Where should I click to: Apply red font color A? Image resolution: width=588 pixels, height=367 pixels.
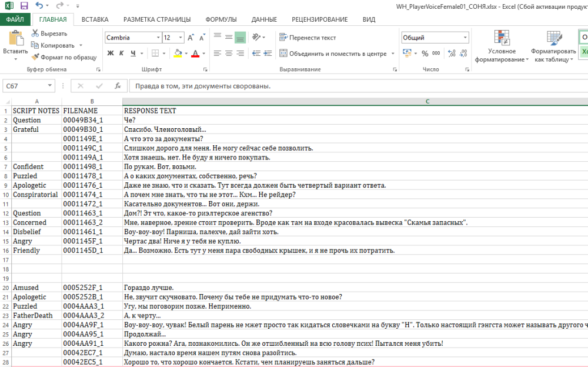pos(195,54)
